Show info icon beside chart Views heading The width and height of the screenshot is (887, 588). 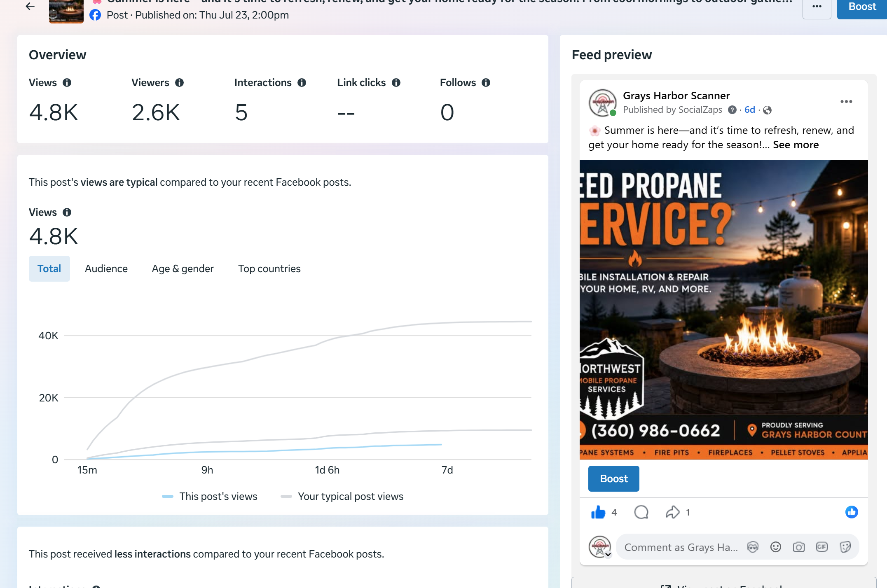click(67, 212)
